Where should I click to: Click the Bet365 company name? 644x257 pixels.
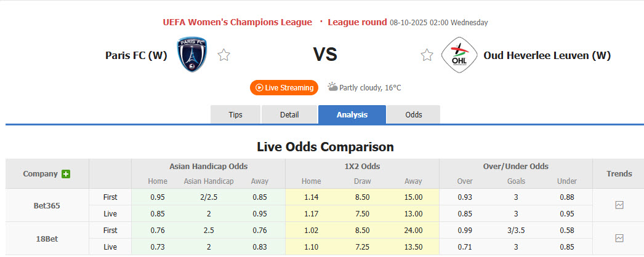(x=47, y=205)
